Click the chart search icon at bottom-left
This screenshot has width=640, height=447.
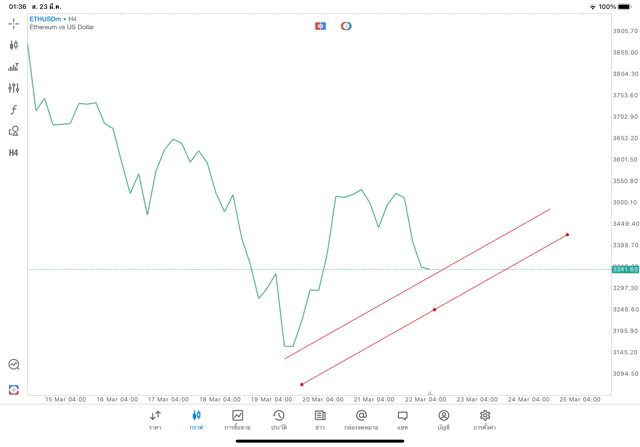point(14,365)
